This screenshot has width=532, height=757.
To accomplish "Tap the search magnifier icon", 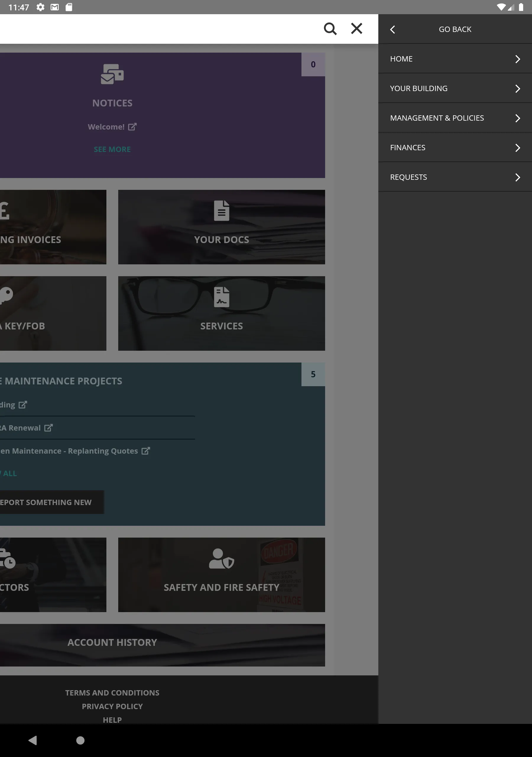I will tap(330, 29).
